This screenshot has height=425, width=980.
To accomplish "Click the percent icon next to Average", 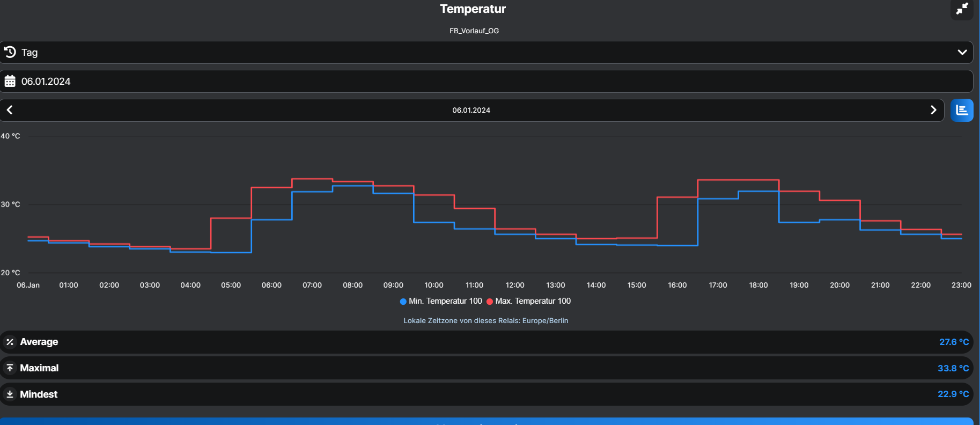I will [x=10, y=342].
